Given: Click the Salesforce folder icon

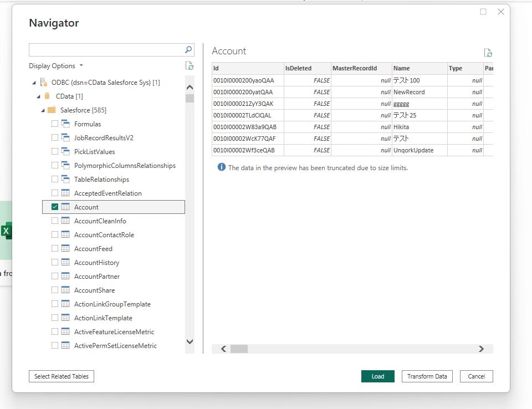Looking at the screenshot, I should 52,110.
